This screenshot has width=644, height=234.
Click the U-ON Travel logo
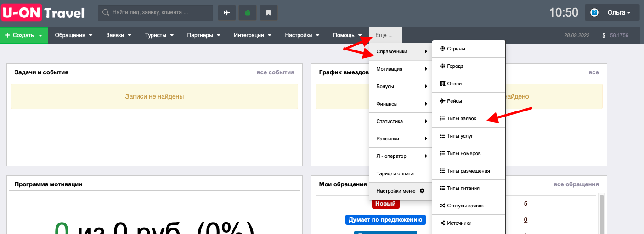point(43,12)
